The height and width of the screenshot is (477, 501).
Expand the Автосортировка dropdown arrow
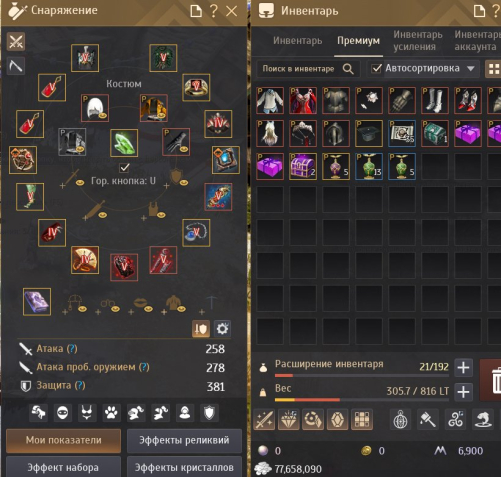click(470, 69)
